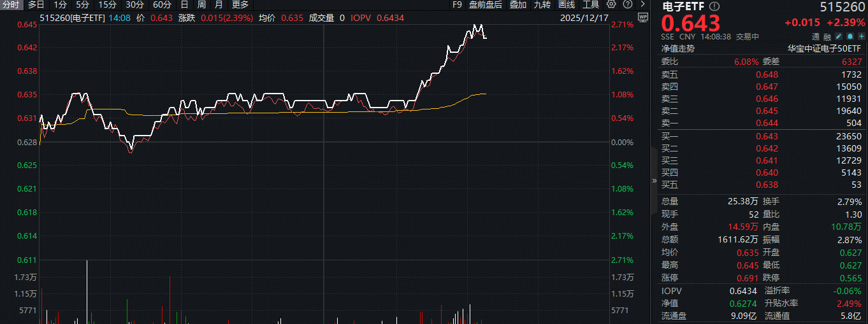Expand the 更多 periods dropdown
This screenshot has height=324, width=868.
(240, 4)
